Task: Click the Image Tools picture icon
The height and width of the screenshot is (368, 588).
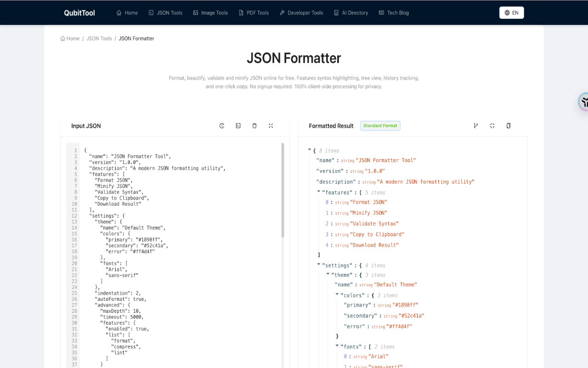Action: 196,13
